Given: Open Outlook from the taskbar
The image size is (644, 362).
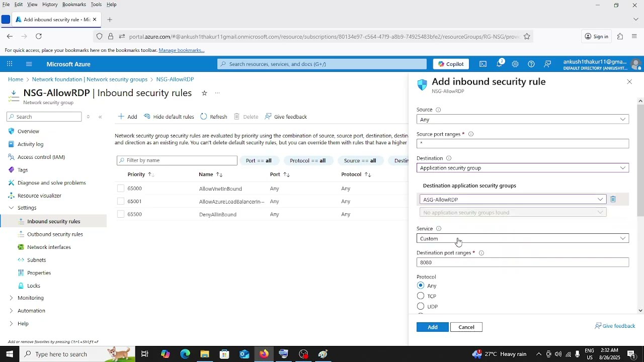Looking at the screenshot, I should click(245, 354).
